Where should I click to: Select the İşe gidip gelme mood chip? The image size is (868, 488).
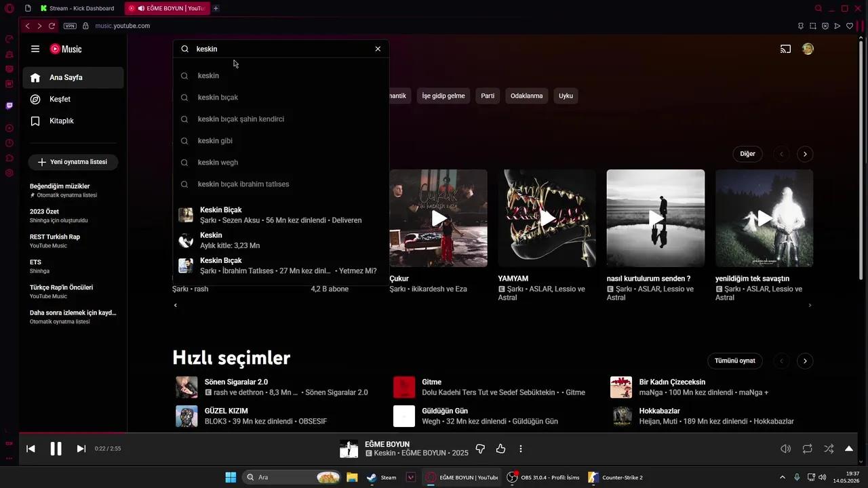[443, 96]
